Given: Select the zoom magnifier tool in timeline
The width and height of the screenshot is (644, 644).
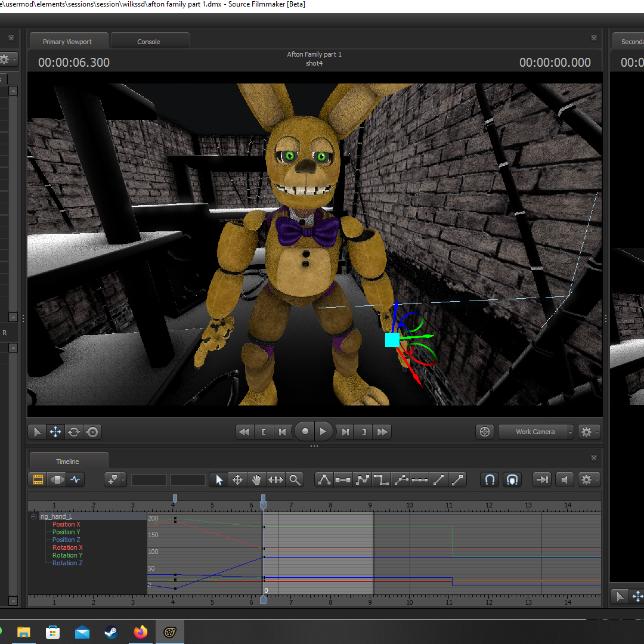Looking at the screenshot, I should (x=295, y=479).
